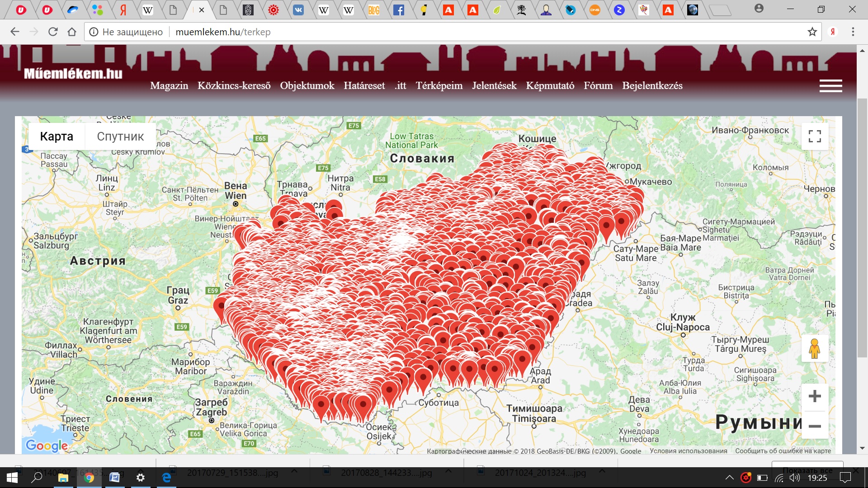Open the Windows Start menu
The image size is (868, 488).
[x=12, y=478]
